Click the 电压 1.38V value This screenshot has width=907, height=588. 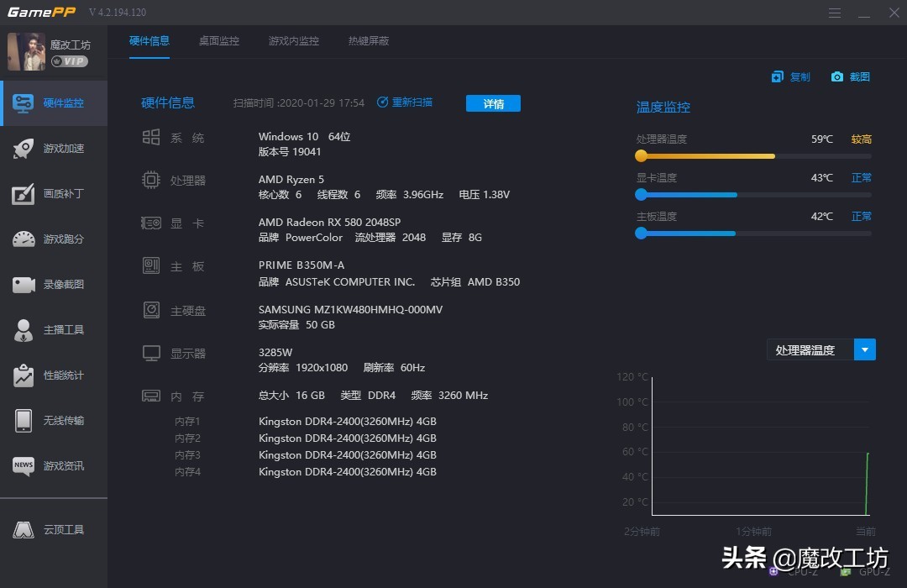485,194
